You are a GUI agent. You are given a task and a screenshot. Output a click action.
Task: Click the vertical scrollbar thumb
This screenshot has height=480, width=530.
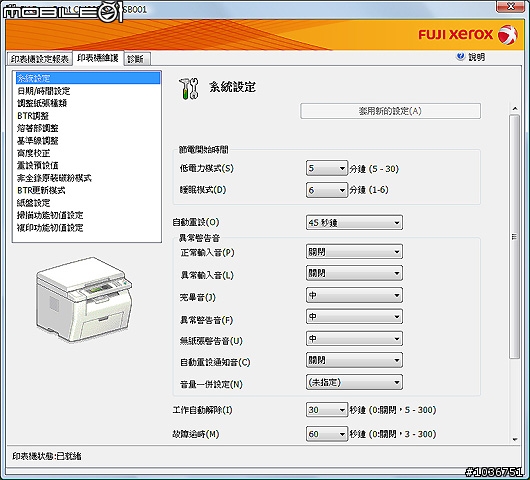click(x=514, y=236)
